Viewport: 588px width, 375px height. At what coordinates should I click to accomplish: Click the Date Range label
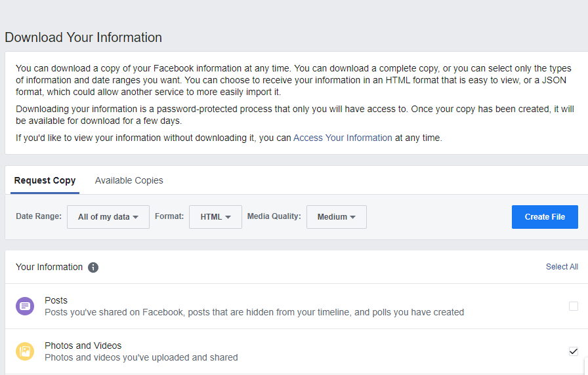39,216
